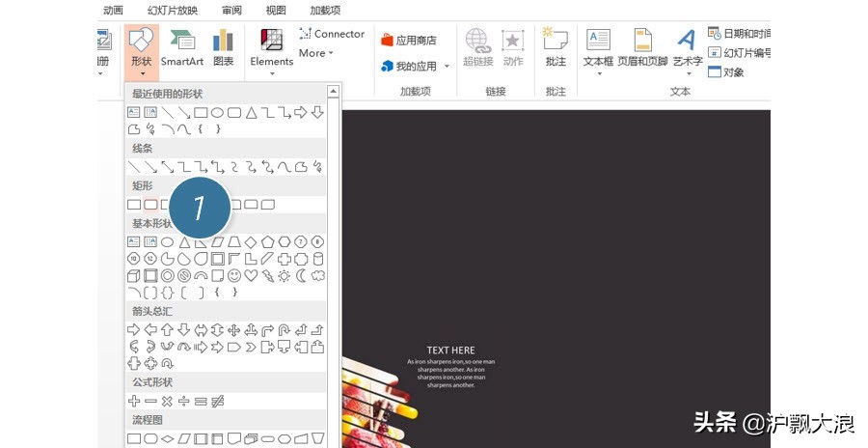The height and width of the screenshot is (448, 868).
Task: Pick the diamond shape in basic shapes
Action: pos(251,242)
